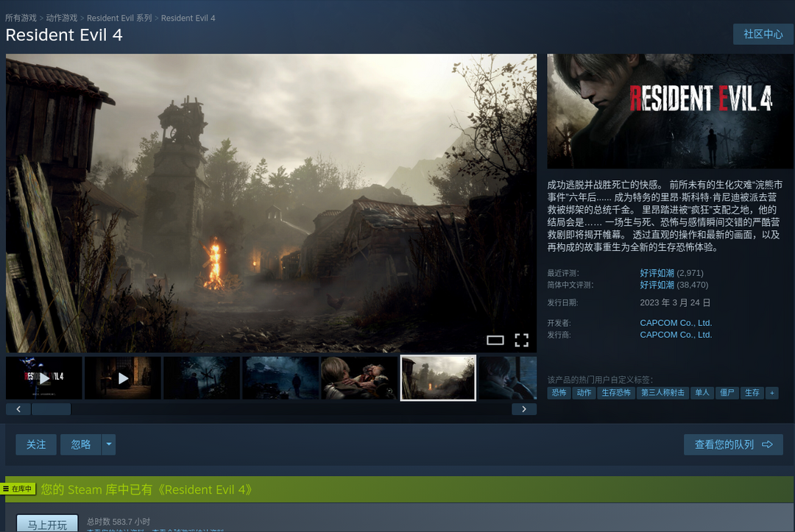
Task: Click the 在库中 library badge
Action: 18,489
